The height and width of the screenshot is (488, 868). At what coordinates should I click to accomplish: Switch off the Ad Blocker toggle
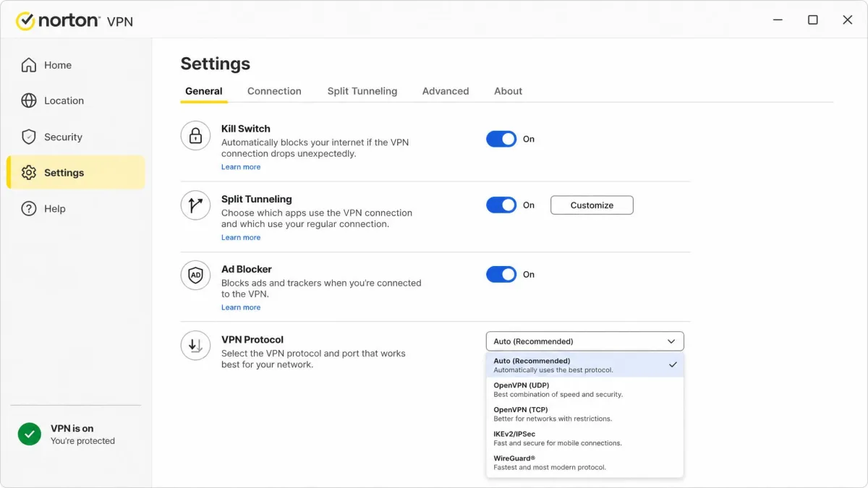click(x=501, y=274)
